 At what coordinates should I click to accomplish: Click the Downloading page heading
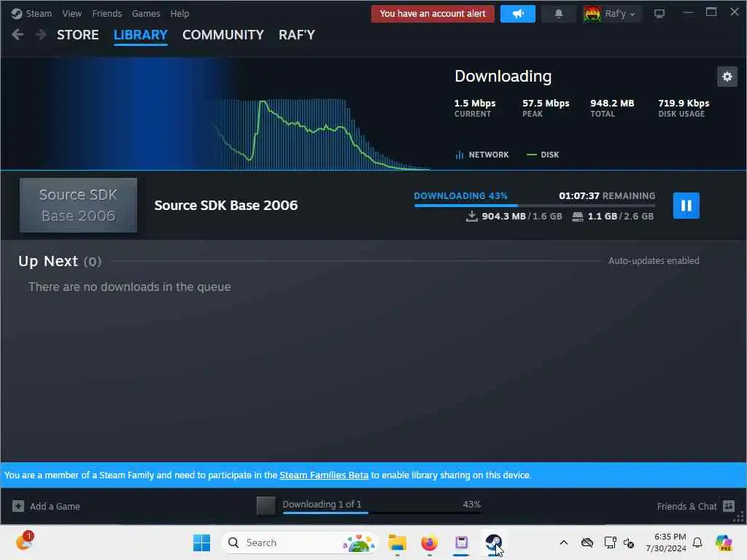tap(503, 76)
